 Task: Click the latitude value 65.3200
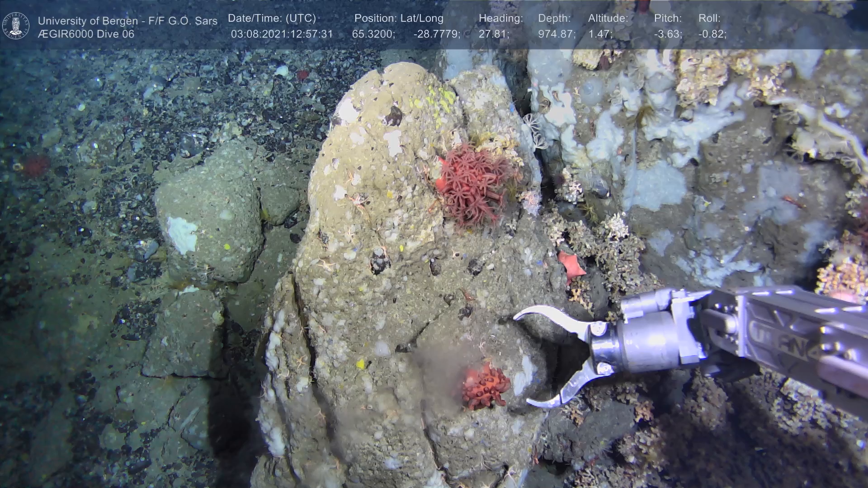click(373, 34)
